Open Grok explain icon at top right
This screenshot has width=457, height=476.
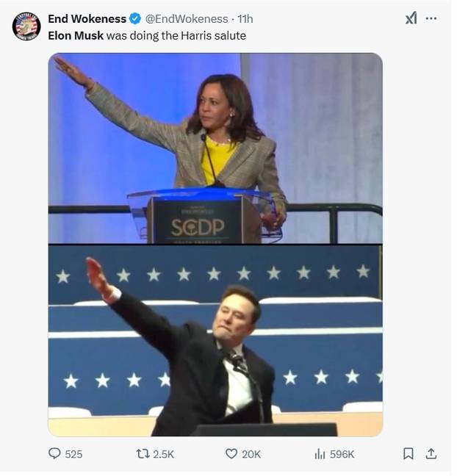[x=411, y=18]
